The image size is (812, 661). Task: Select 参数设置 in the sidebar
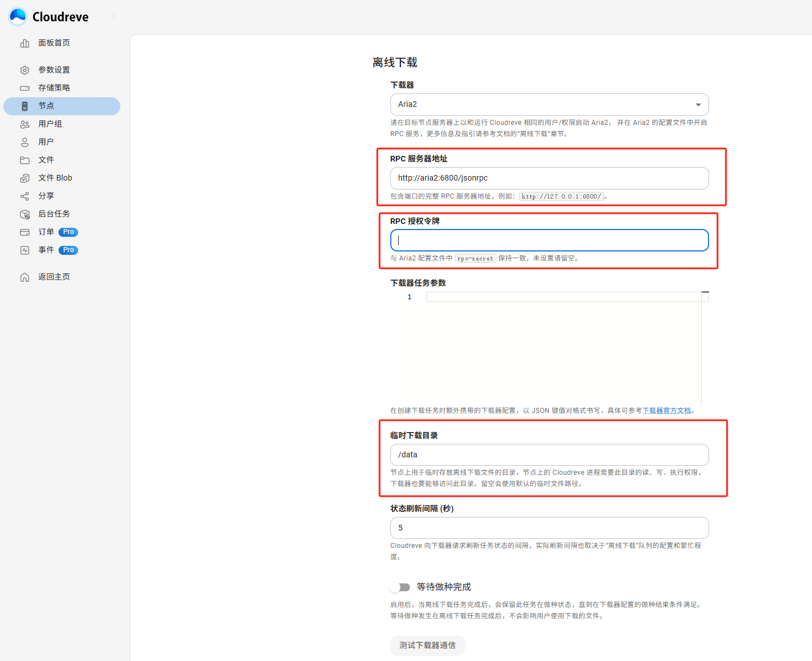point(54,70)
